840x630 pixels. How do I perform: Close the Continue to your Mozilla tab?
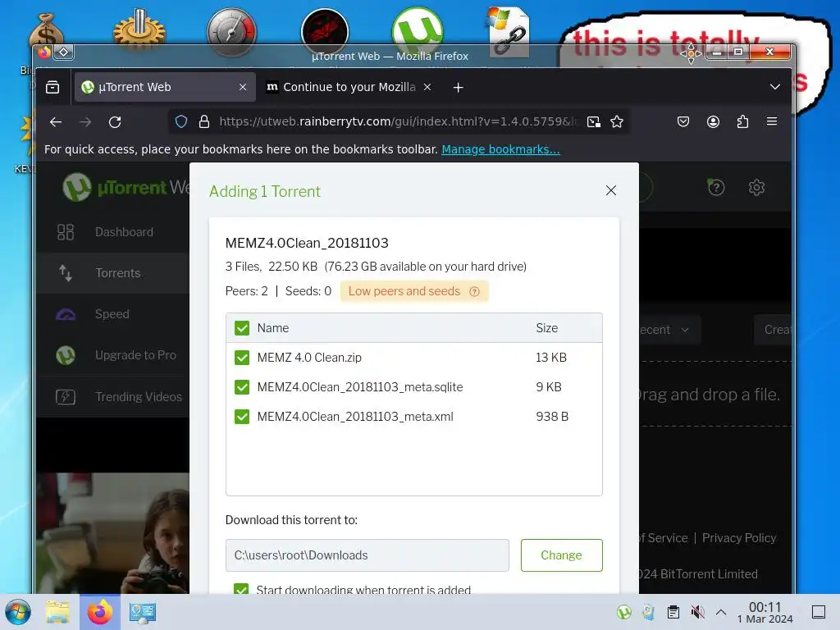click(427, 87)
